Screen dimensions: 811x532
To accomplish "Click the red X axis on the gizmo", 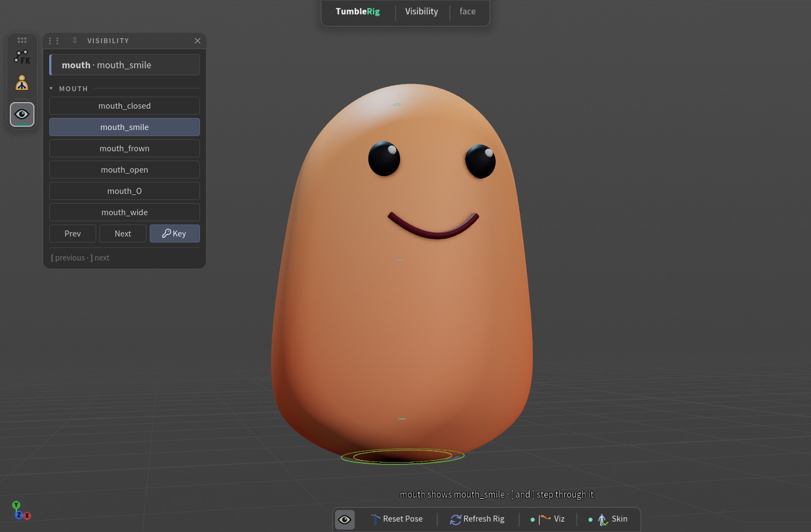I will [x=27, y=516].
